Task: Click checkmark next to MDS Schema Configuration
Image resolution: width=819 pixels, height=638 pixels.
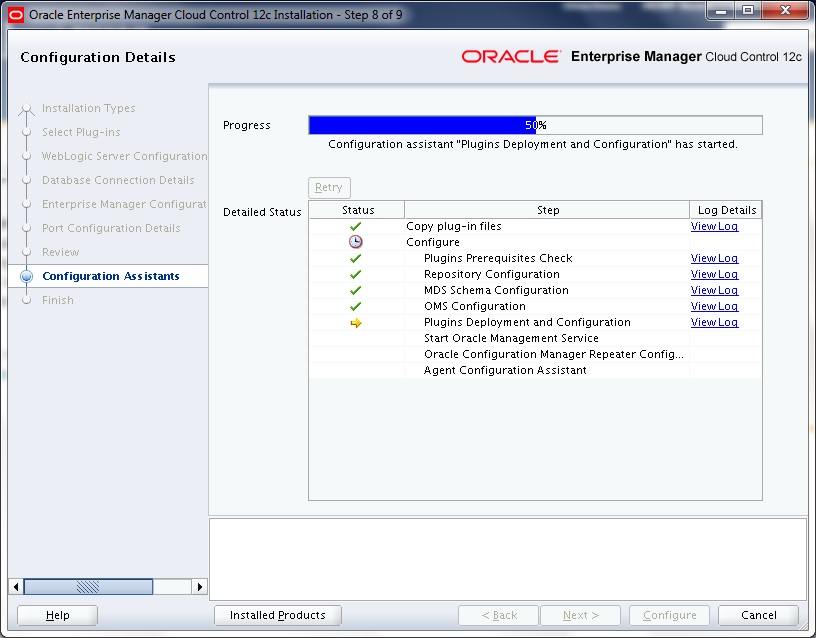Action: point(356,291)
